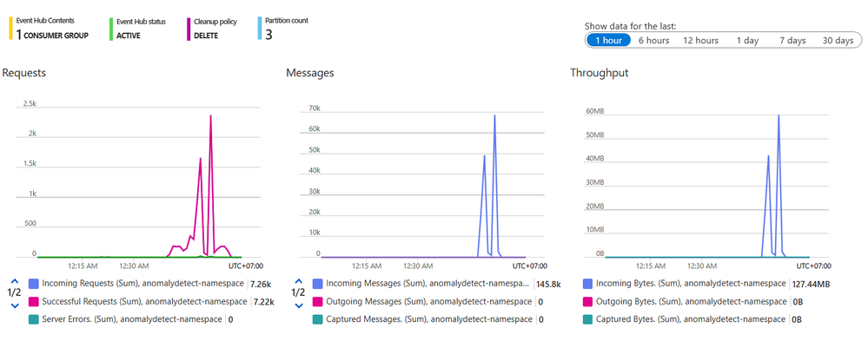Go to previous Requests legend page
The width and height of the screenshot is (868, 341).
pyautogui.click(x=15, y=281)
